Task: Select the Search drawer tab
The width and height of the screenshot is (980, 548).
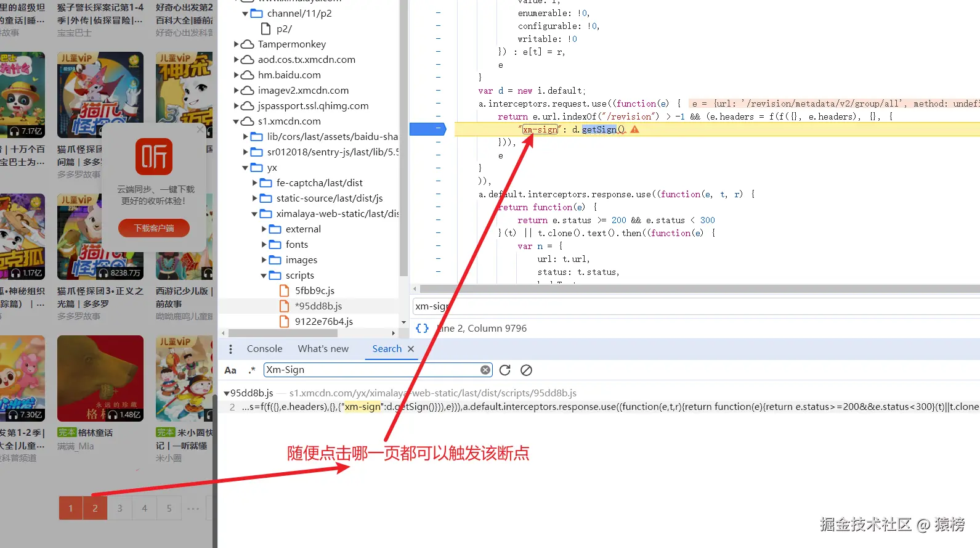Action: (x=387, y=349)
